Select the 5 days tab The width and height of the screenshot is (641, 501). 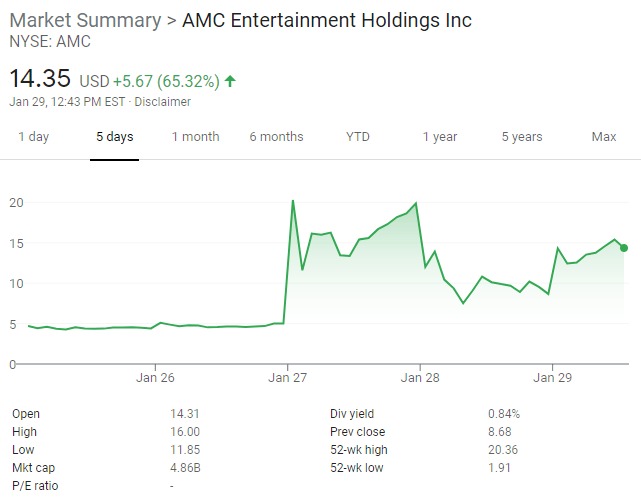[114, 137]
